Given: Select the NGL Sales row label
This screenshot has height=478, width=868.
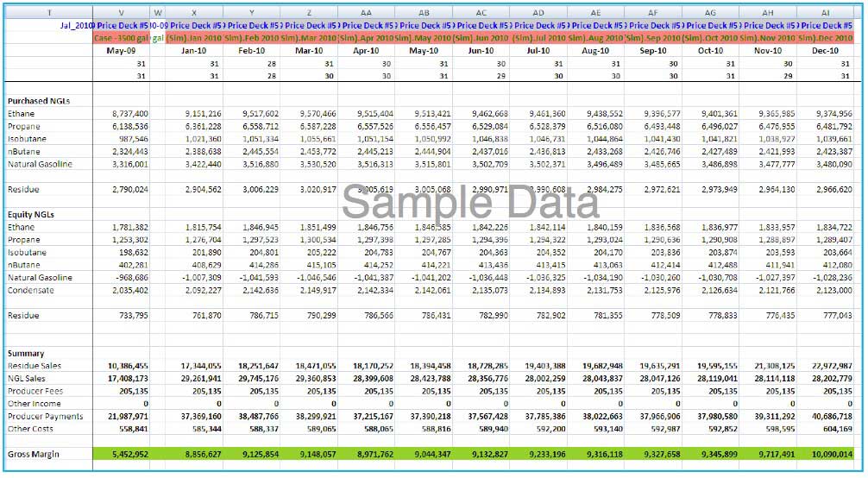Looking at the screenshot, I should pyautogui.click(x=28, y=379).
